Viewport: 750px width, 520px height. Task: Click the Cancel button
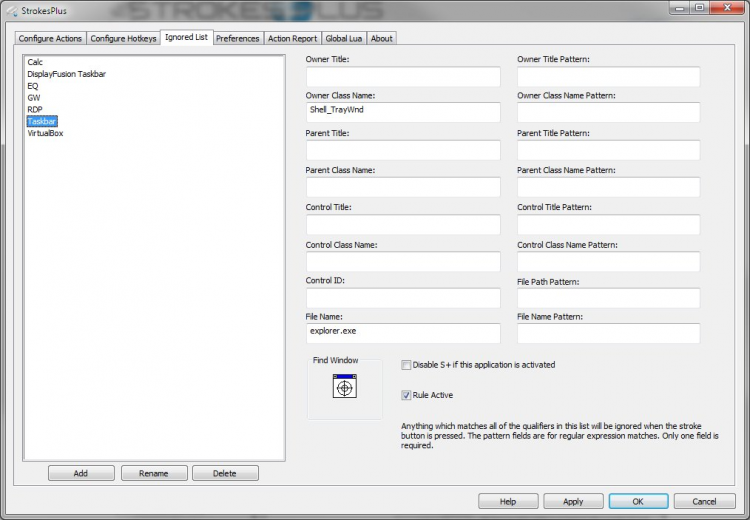point(704,501)
